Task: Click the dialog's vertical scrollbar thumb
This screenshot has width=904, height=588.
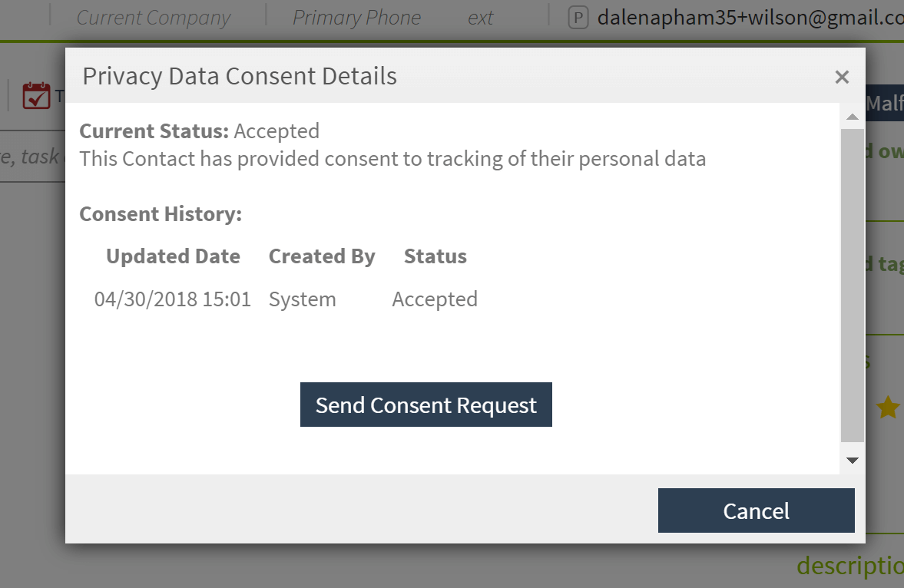Action: (x=852, y=286)
